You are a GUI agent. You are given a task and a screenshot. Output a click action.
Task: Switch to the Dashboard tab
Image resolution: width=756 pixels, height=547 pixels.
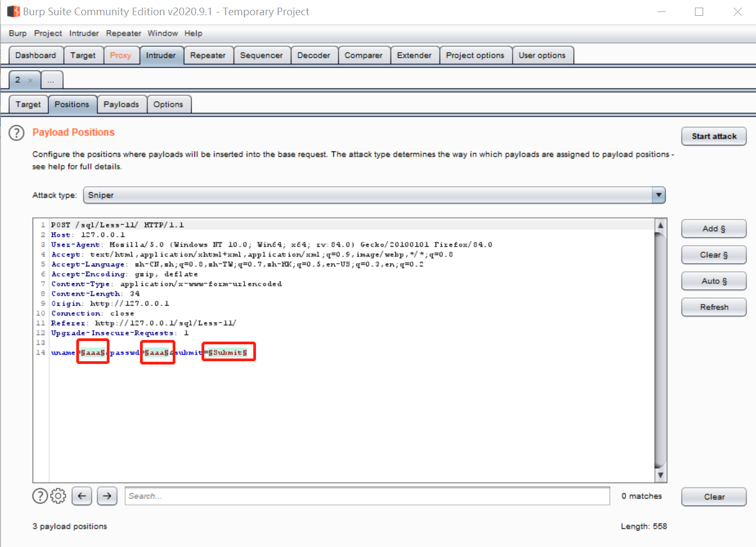point(36,55)
